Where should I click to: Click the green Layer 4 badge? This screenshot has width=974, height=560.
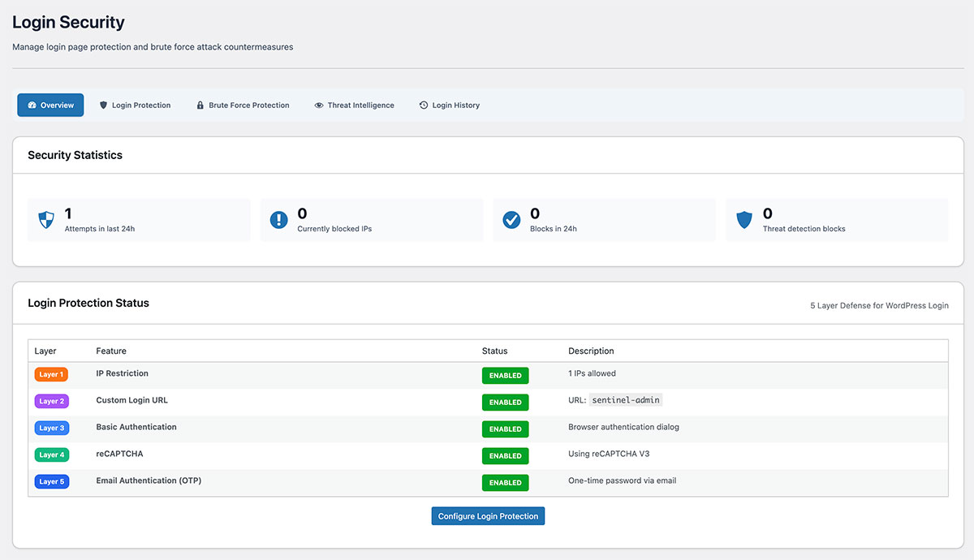tap(51, 454)
